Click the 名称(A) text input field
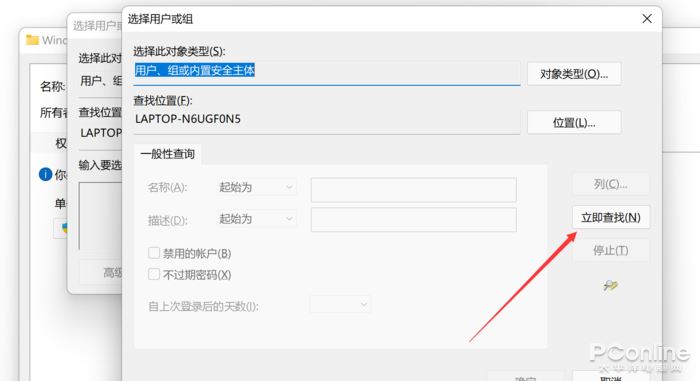The height and width of the screenshot is (381, 700). pos(413,190)
